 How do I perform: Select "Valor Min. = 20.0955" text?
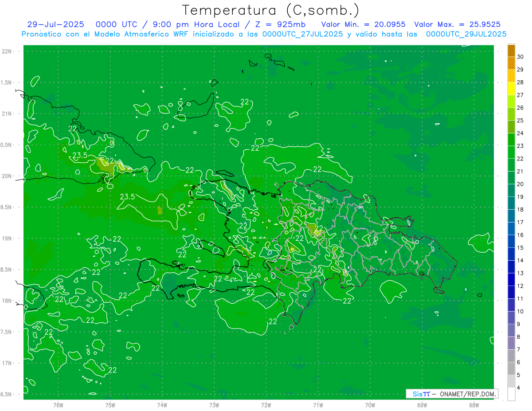point(363,24)
